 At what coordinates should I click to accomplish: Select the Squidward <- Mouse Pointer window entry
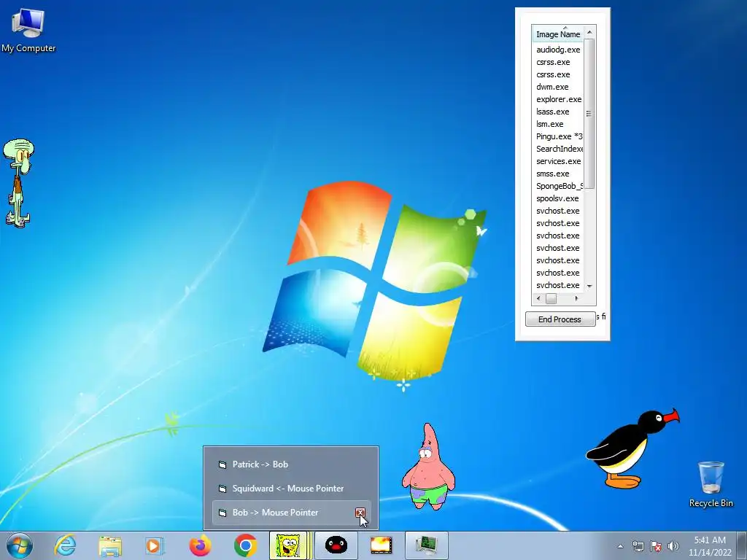(x=291, y=489)
